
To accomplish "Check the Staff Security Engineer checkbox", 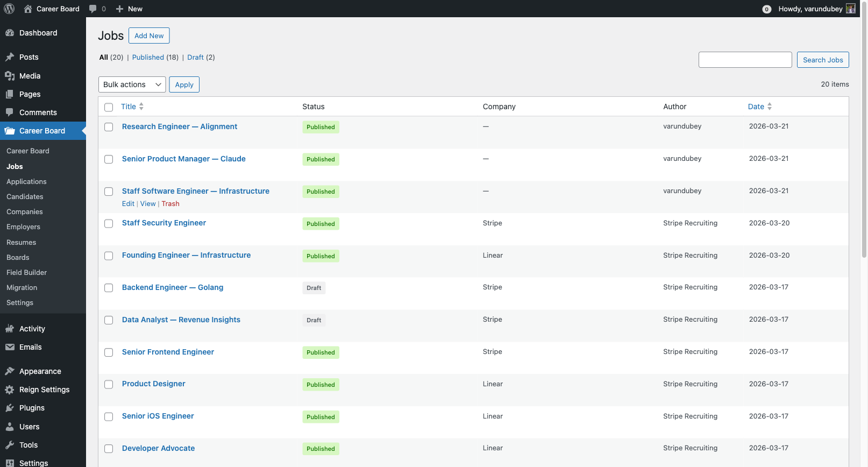I will [109, 223].
